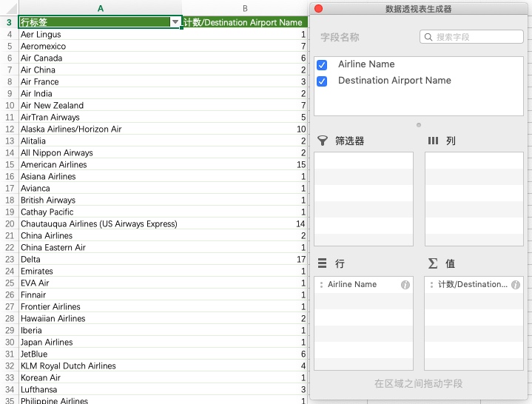Select the 计数/Destination Airport Name header cell
The width and height of the screenshot is (532, 404).
pos(245,22)
